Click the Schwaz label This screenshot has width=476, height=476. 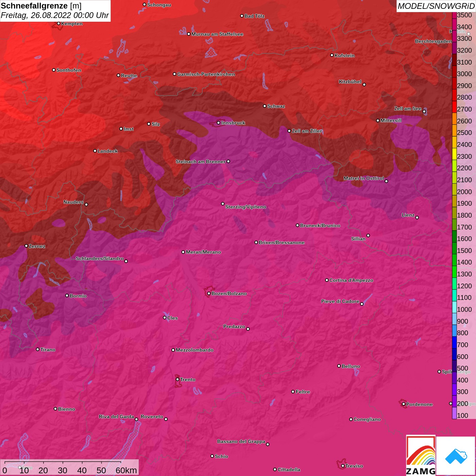pyautogui.click(x=276, y=106)
